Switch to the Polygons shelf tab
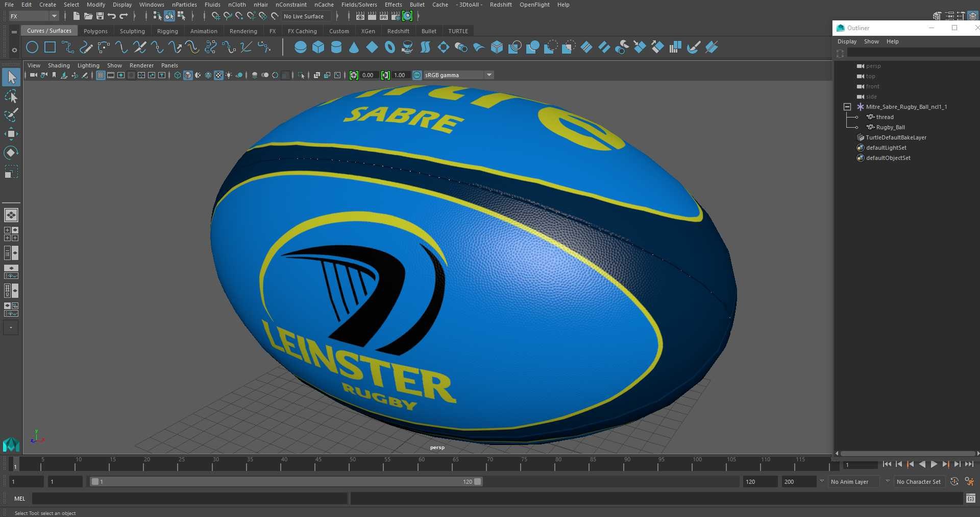This screenshot has width=980, height=517. [x=95, y=31]
